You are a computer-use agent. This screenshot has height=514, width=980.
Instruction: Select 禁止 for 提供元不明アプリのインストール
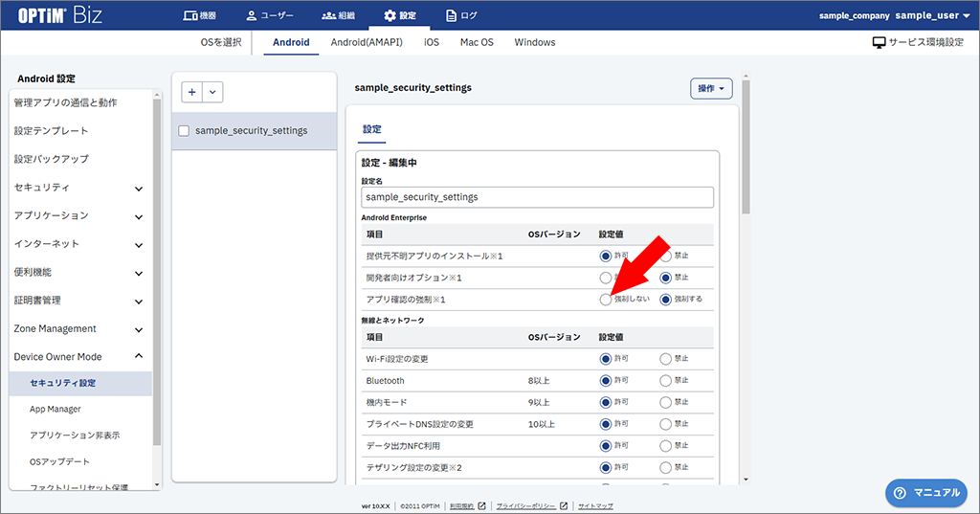(666, 256)
